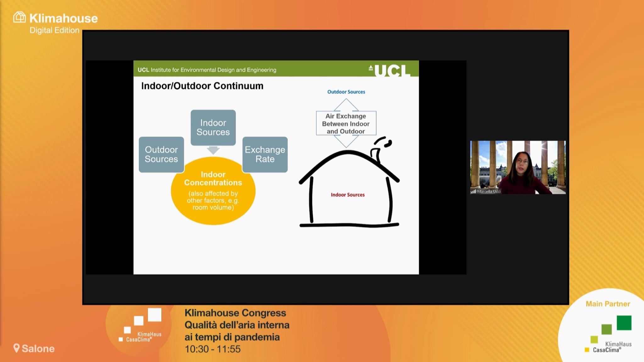The width and height of the screenshot is (644, 362).
Task: Click the Digital Edition subtitle
Action: coord(54,30)
